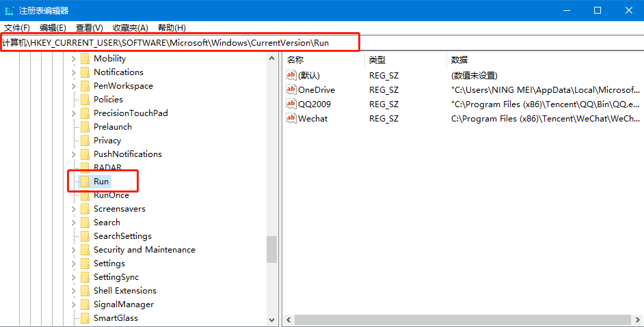Expand the Shell Extensions key
644x327 pixels.
(x=74, y=291)
